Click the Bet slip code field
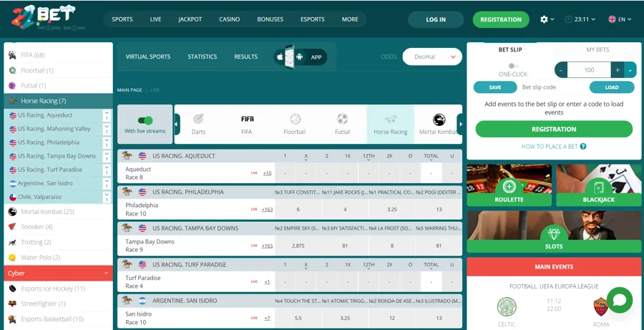Viewport: 644px width, 330px height. pyautogui.click(x=553, y=87)
